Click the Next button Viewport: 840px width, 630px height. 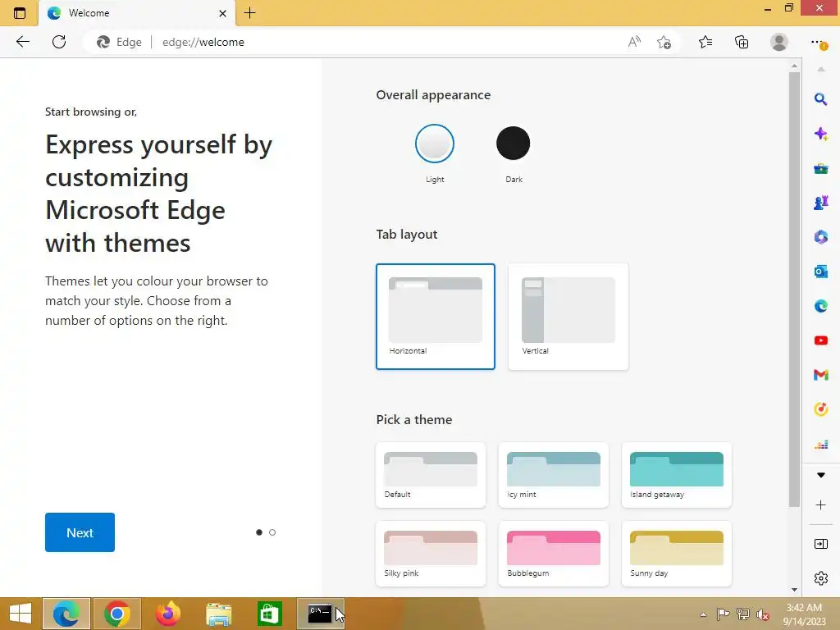[x=80, y=532]
